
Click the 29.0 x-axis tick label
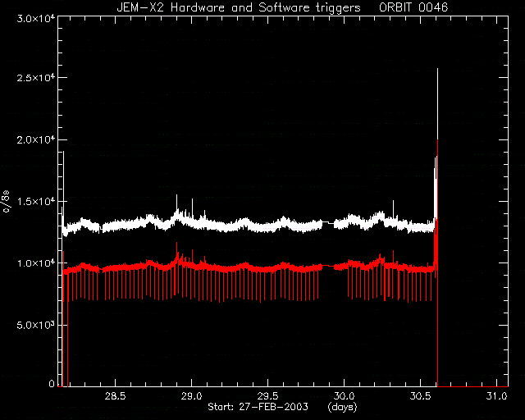(x=191, y=396)
